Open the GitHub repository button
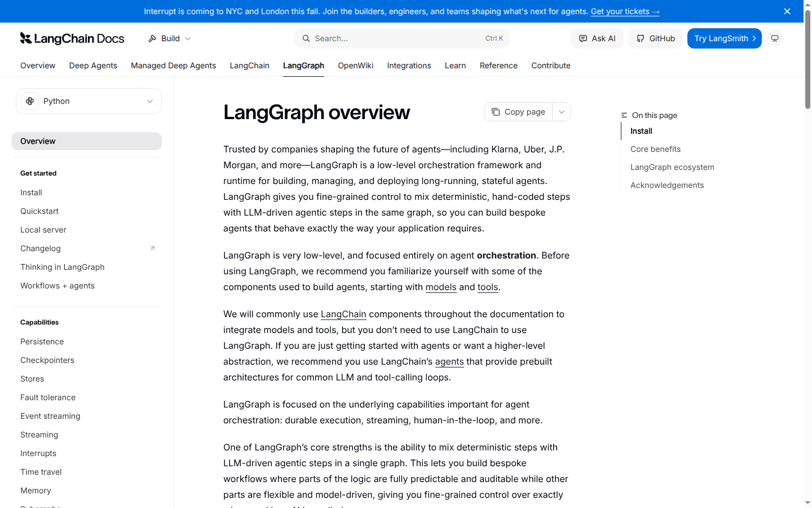The image size is (812, 508). (x=655, y=38)
